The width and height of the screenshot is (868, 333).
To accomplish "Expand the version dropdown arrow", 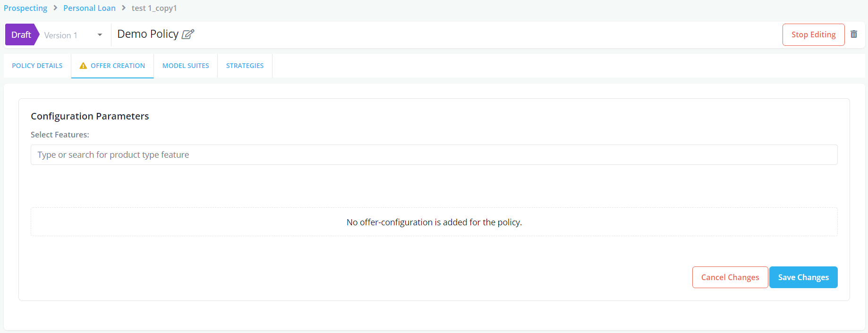I will click(100, 35).
